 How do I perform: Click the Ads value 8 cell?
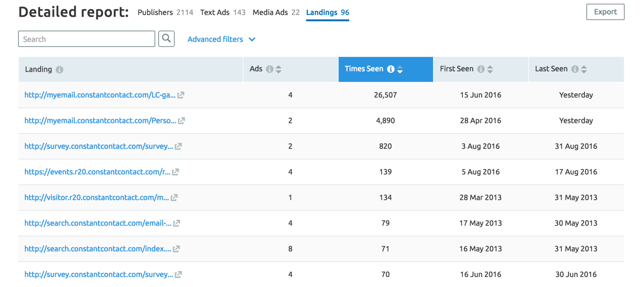[290, 249]
